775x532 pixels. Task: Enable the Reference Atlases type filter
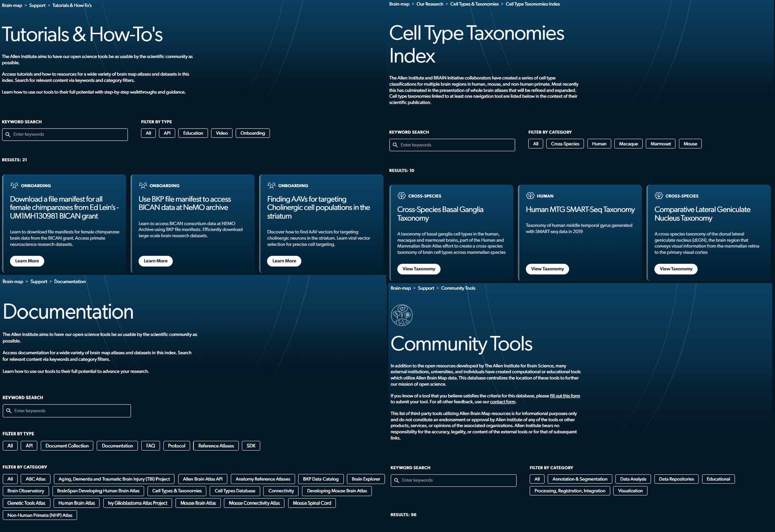pyautogui.click(x=216, y=446)
